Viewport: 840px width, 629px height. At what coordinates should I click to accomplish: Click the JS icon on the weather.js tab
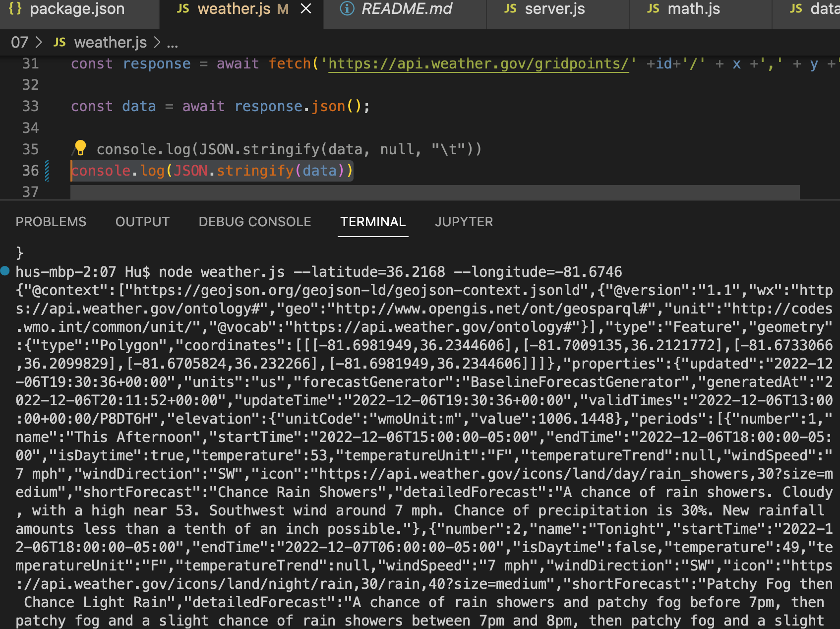pyautogui.click(x=182, y=8)
